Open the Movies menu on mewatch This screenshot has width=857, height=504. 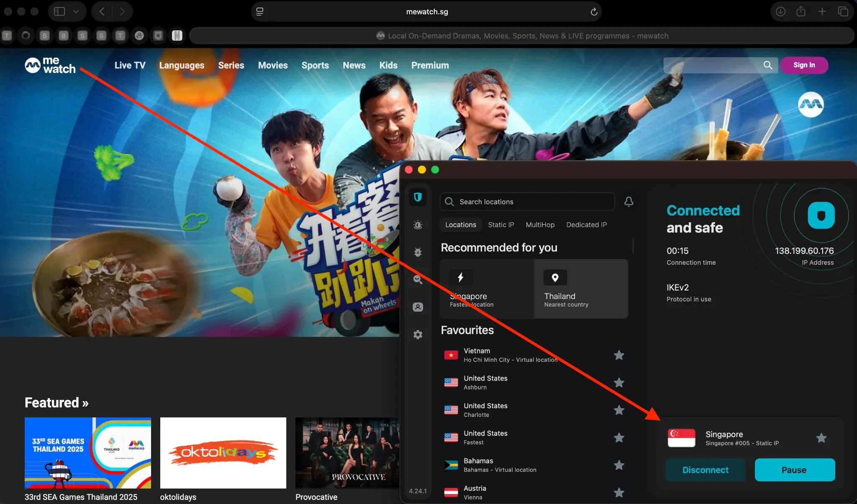click(x=272, y=65)
